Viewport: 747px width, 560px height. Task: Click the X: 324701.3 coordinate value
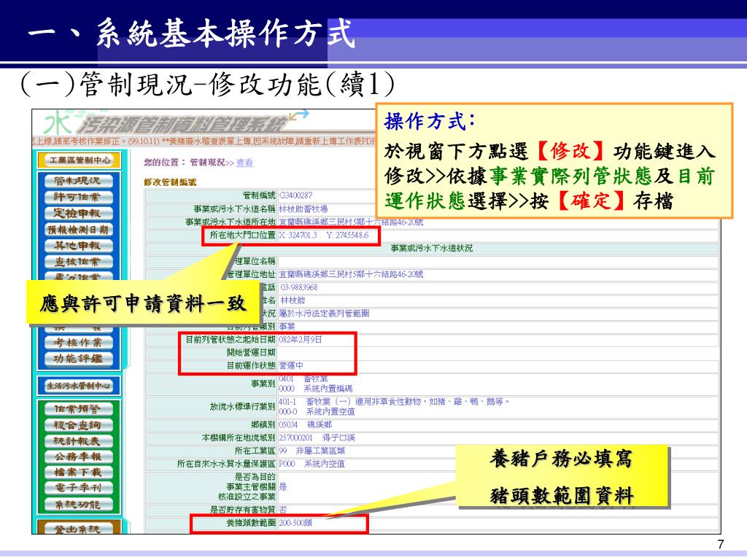298,236
